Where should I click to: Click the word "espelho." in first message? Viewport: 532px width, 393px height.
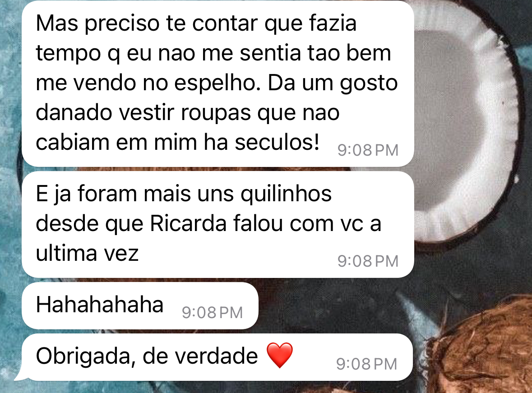click(x=217, y=83)
